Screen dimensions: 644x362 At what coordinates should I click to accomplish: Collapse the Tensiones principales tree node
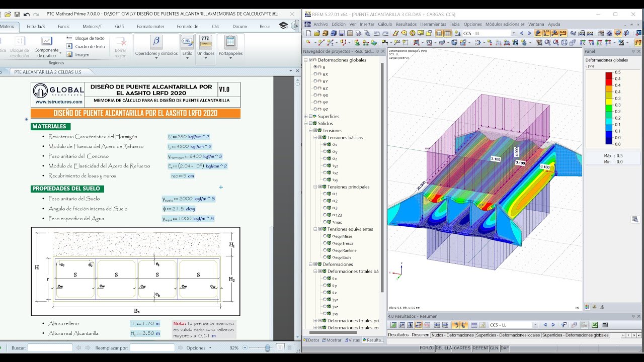[315, 187]
